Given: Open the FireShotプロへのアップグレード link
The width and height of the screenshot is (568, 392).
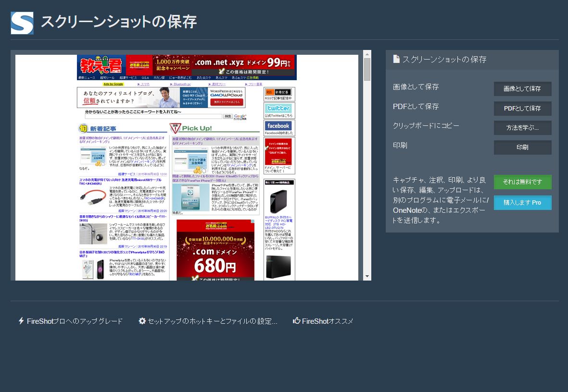Looking at the screenshot, I should (71, 321).
